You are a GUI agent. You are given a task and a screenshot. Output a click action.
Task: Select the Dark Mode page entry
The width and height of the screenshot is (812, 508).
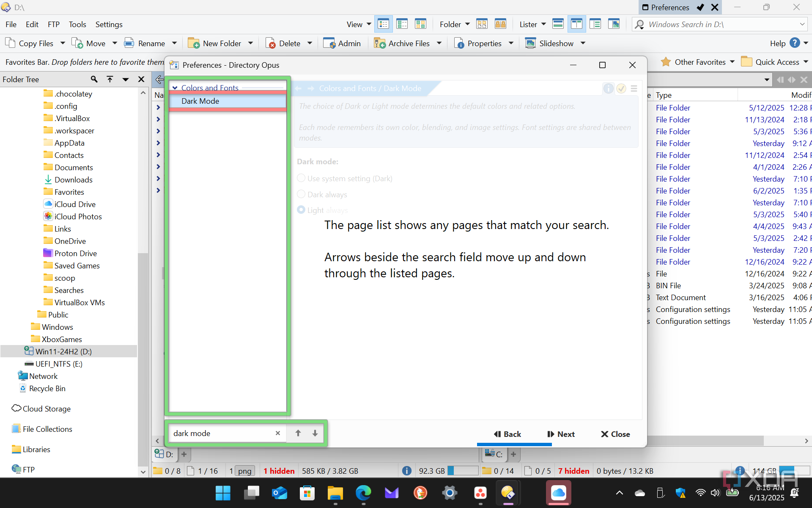point(228,101)
